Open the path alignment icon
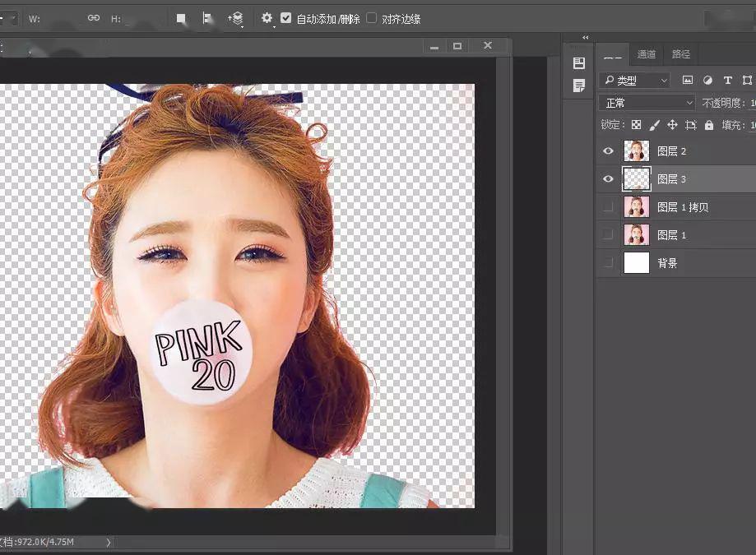 [207, 19]
